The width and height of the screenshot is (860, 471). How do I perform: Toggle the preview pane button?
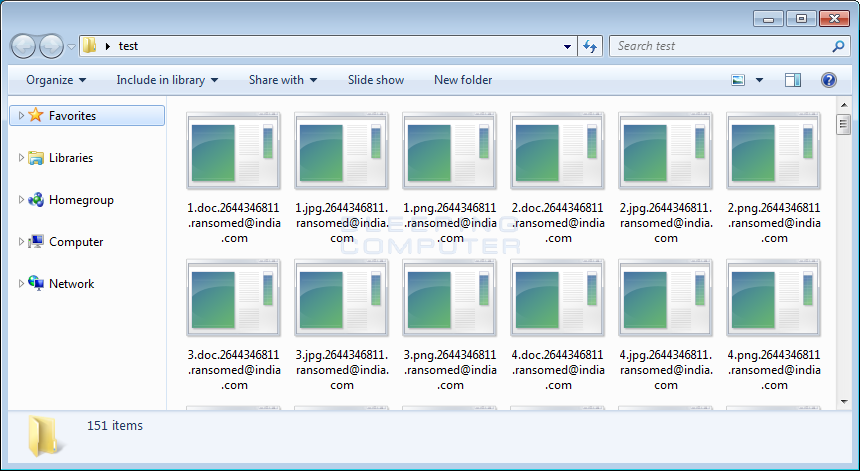tap(793, 80)
